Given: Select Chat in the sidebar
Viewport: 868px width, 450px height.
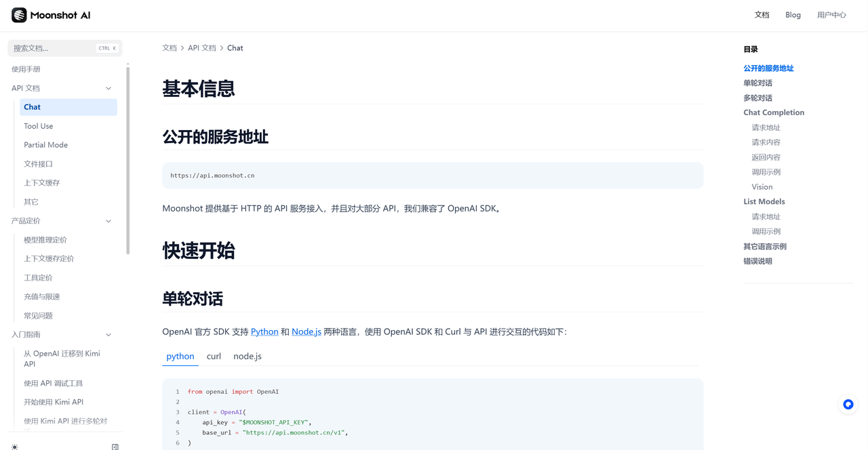Looking at the screenshot, I should [x=68, y=107].
